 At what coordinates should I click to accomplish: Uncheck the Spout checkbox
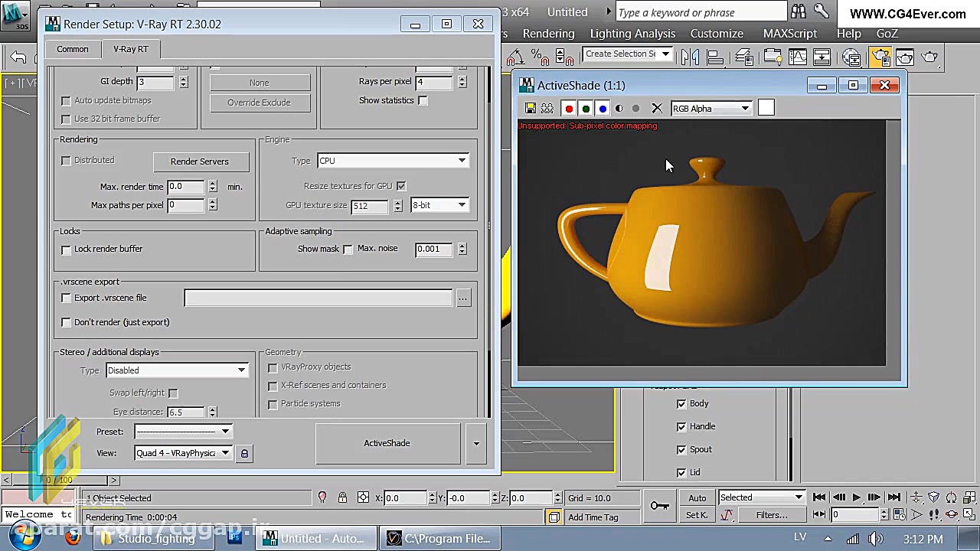click(x=681, y=449)
